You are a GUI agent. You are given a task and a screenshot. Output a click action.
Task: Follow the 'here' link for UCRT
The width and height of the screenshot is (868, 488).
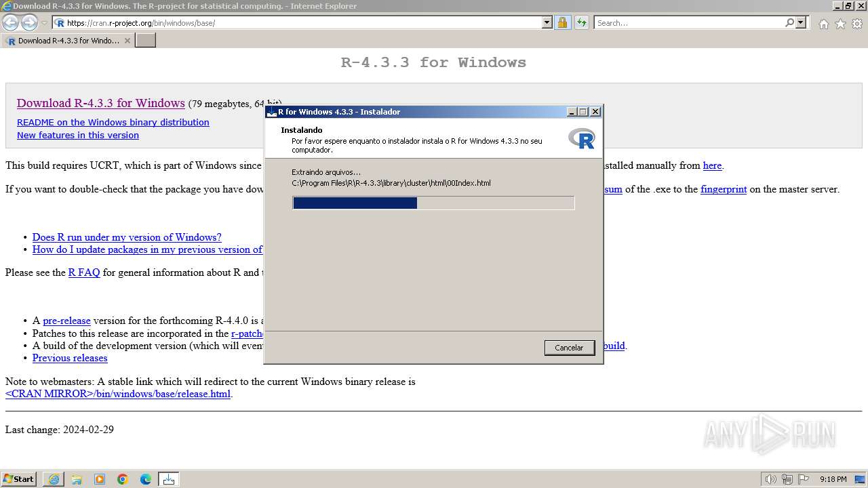[712, 165]
